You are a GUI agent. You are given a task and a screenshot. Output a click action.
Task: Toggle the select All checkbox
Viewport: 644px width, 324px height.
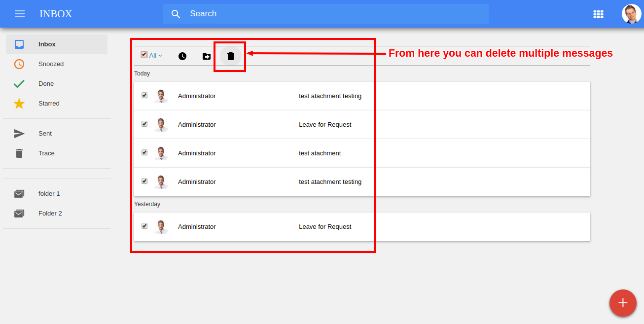pyautogui.click(x=144, y=55)
